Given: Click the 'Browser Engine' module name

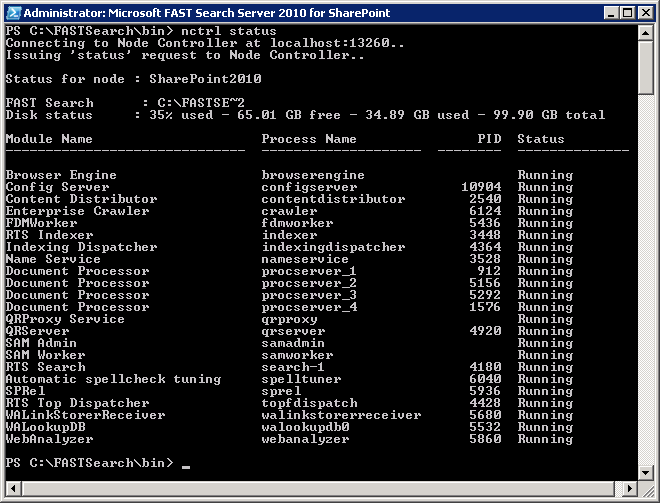Looking at the screenshot, I should tap(61, 175).
